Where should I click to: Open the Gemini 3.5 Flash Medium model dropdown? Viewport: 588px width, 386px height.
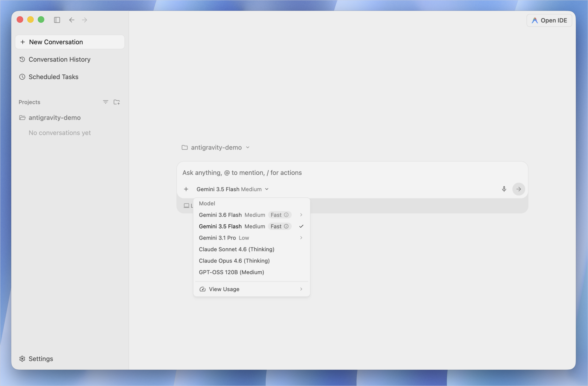pyautogui.click(x=232, y=189)
